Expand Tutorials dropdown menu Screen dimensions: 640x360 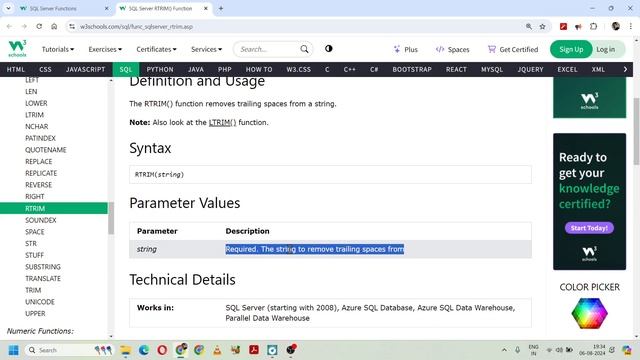(x=58, y=49)
